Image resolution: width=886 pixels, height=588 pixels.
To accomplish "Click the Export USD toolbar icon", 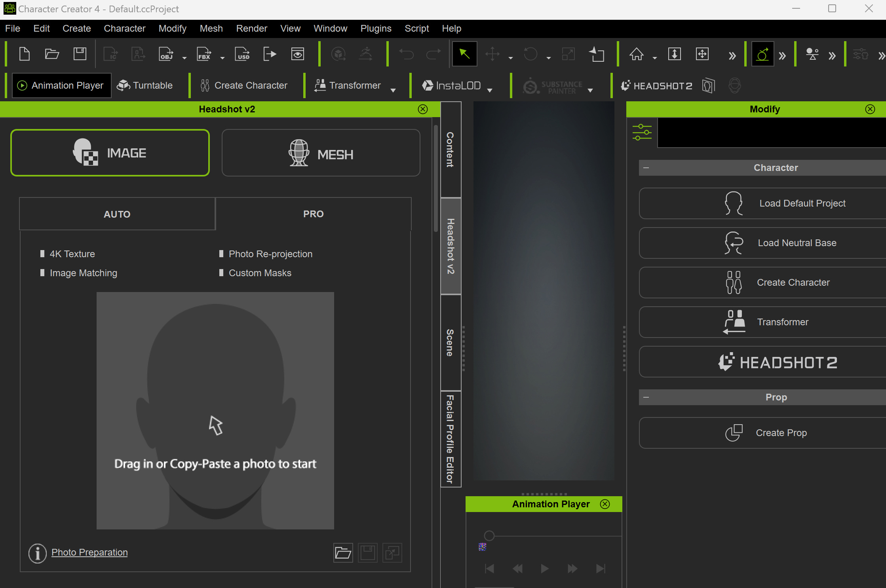I will (242, 54).
